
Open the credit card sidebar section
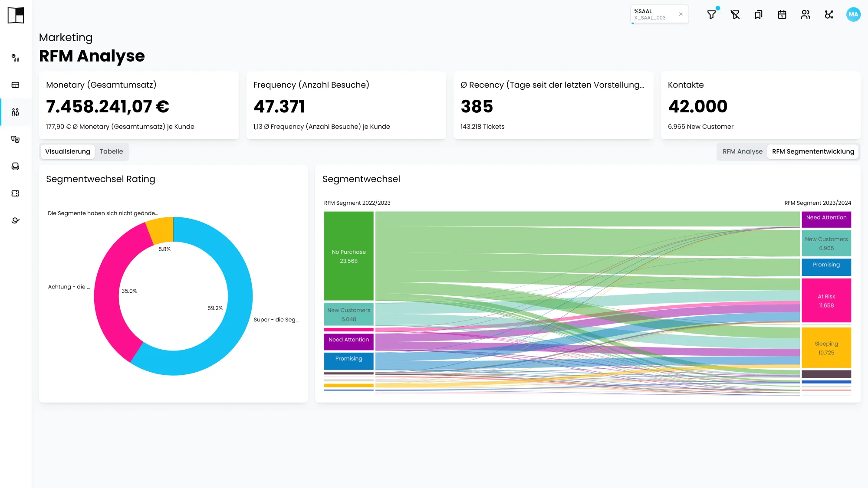(16, 85)
